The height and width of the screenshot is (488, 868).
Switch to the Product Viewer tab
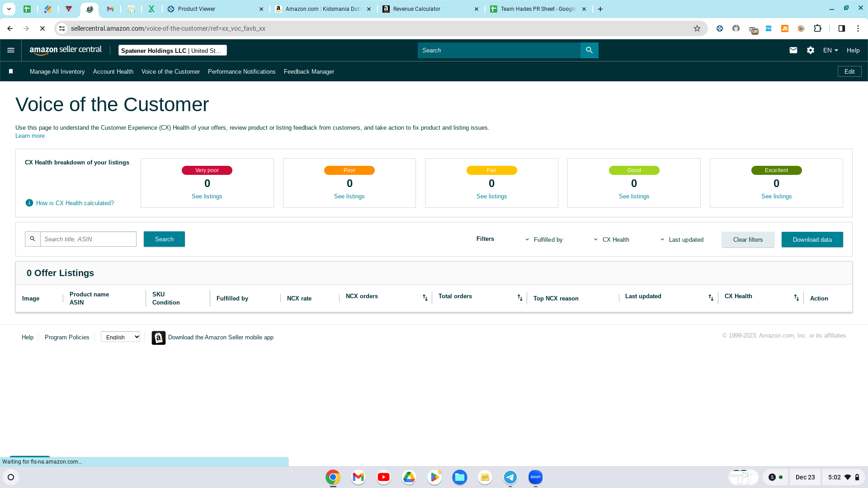215,9
